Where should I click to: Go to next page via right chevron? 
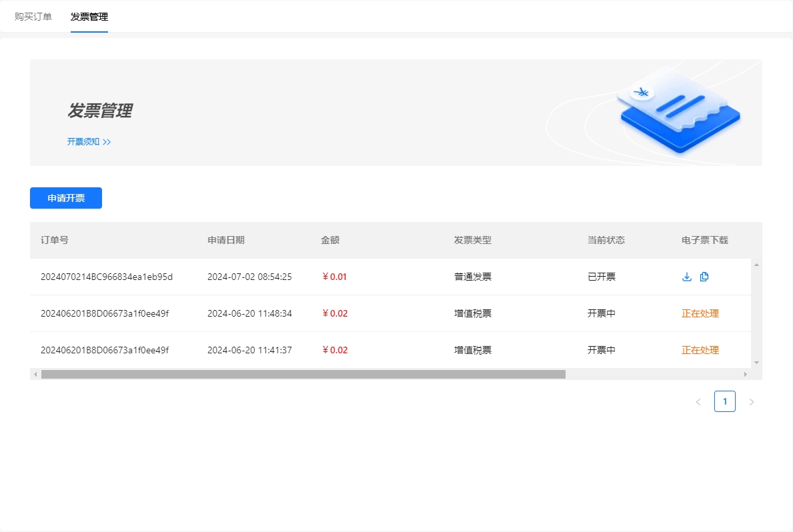pyautogui.click(x=752, y=401)
